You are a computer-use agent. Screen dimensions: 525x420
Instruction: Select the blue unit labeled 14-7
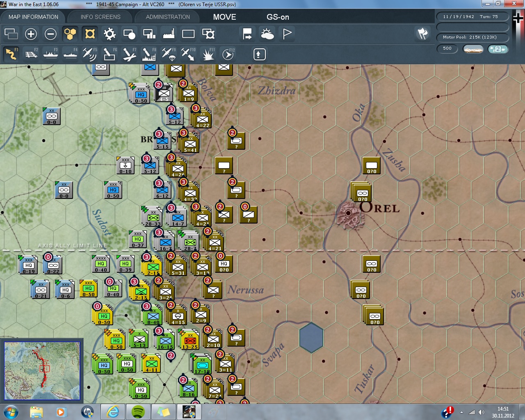point(178,217)
